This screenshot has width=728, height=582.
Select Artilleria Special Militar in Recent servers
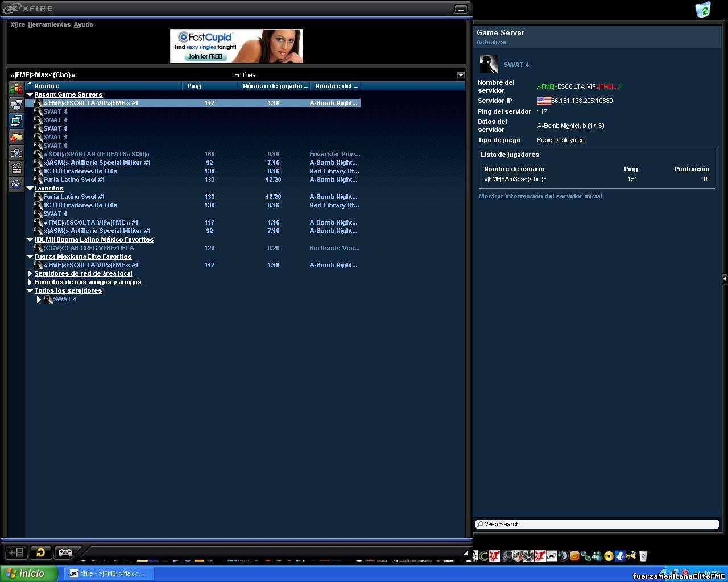click(193, 163)
